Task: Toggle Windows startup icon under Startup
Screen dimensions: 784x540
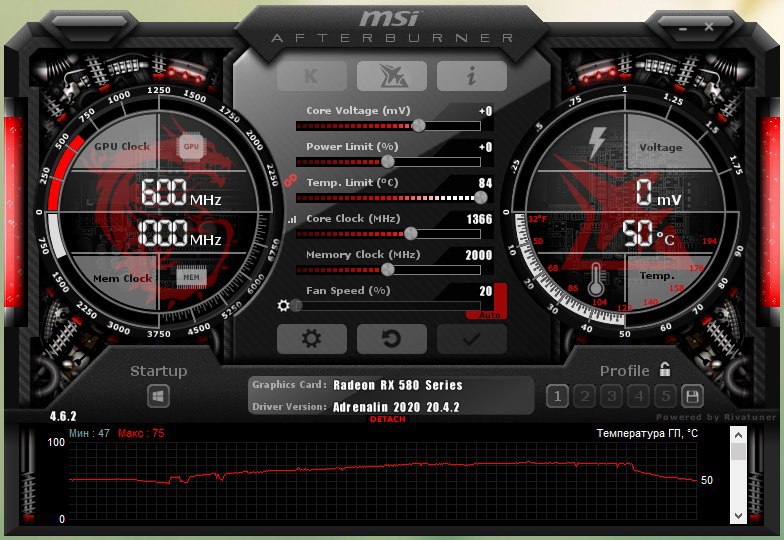Action: [x=158, y=396]
